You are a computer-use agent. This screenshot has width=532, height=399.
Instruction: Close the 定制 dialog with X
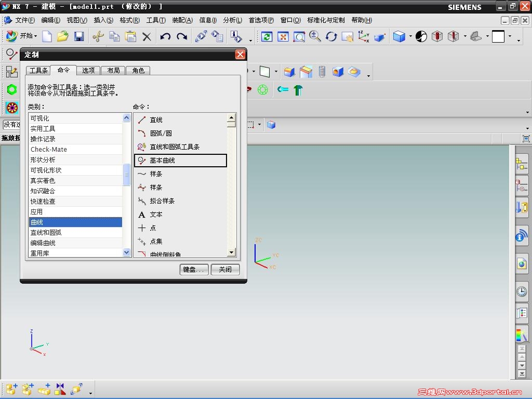(x=240, y=54)
